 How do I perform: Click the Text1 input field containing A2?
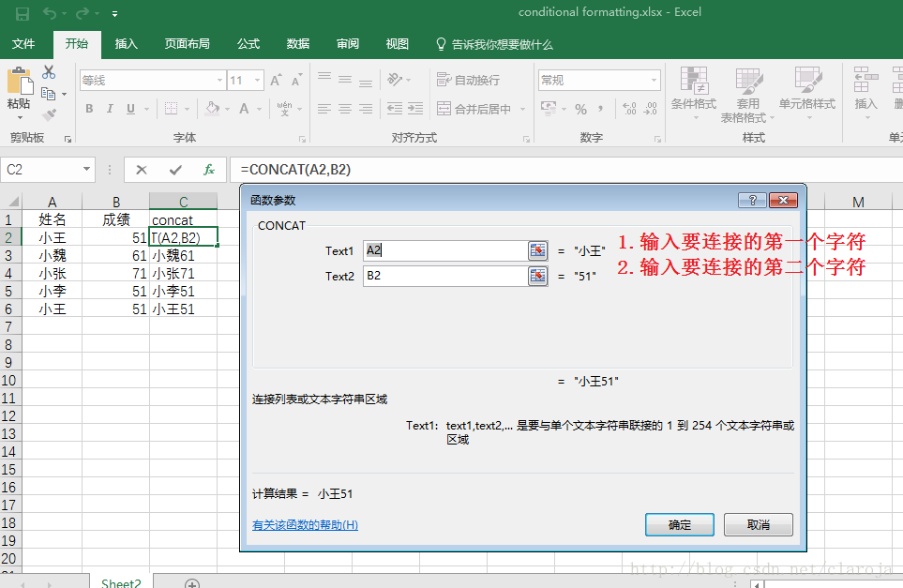click(445, 250)
